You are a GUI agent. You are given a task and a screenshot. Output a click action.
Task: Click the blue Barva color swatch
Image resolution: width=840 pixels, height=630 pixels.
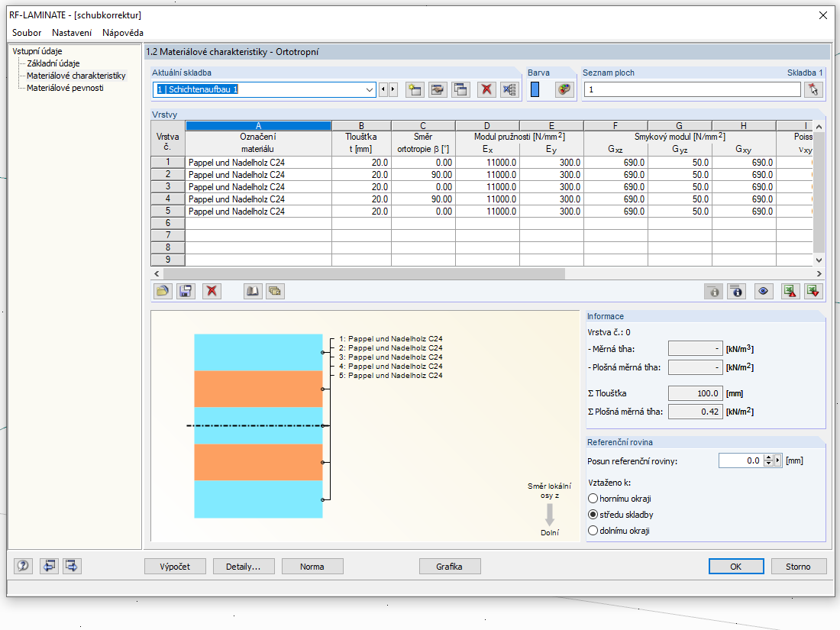(535, 89)
